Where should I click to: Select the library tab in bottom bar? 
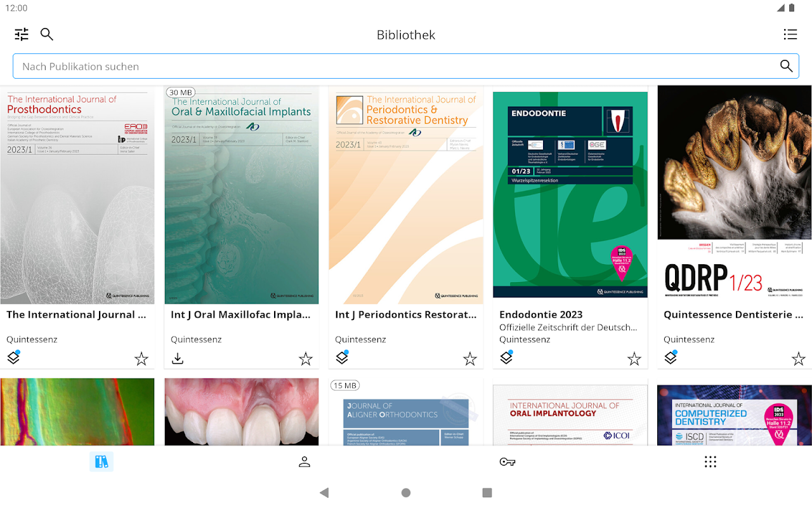[101, 462]
